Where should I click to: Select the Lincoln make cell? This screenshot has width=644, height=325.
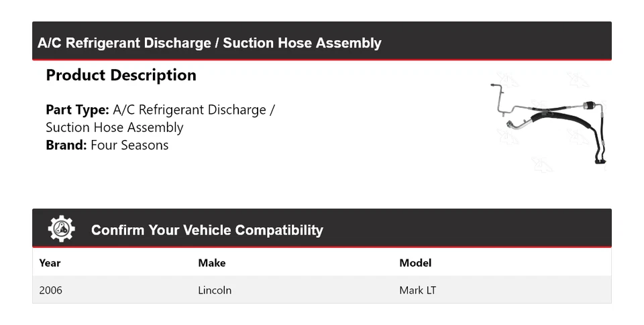(215, 290)
